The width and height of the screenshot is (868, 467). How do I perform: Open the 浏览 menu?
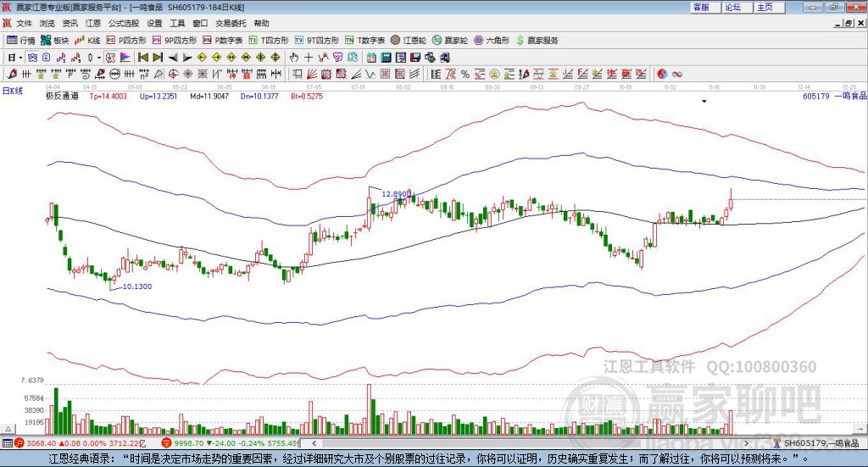coord(47,23)
